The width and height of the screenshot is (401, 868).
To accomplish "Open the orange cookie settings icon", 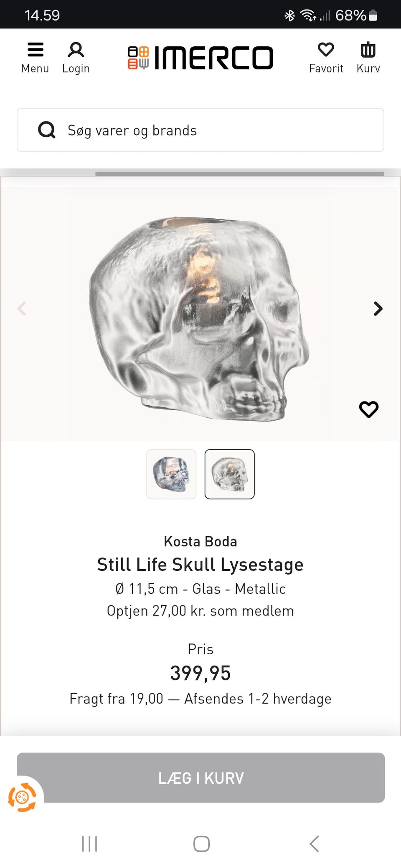I will click(x=22, y=797).
